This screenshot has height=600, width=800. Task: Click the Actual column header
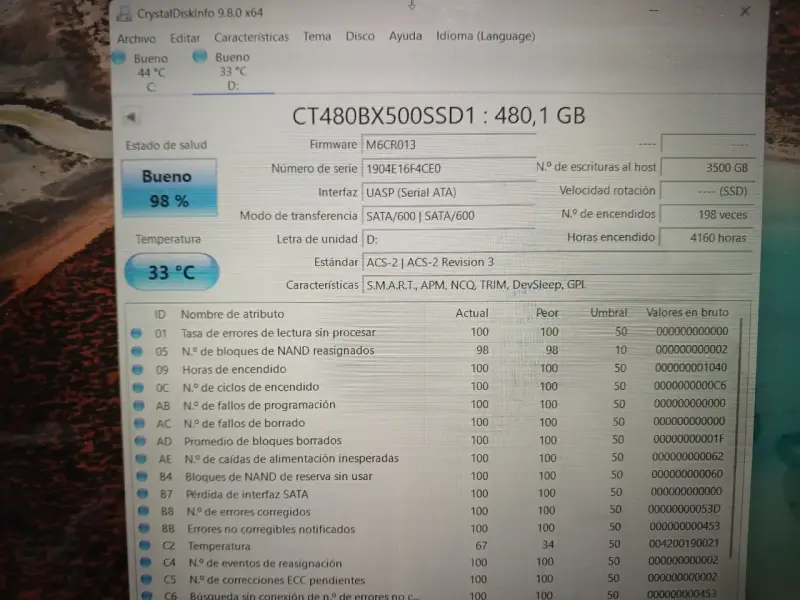click(472, 313)
